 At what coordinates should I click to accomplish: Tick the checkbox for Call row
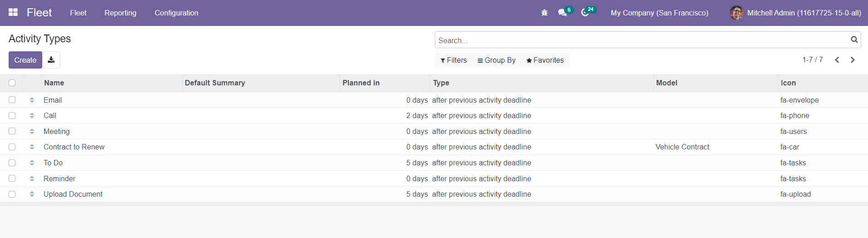coord(12,116)
